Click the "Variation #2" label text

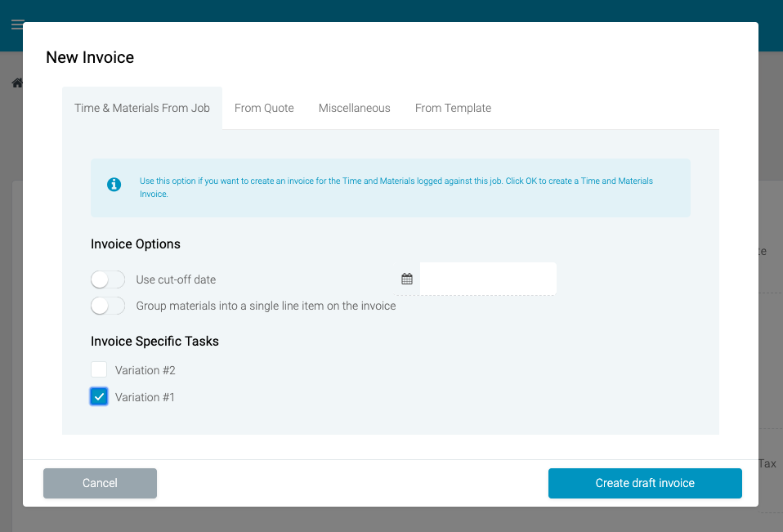tap(145, 370)
